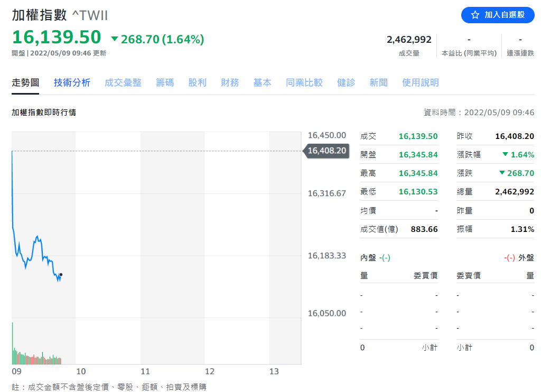
Task: Click the star icon in watchlist button
Action: pos(475,15)
